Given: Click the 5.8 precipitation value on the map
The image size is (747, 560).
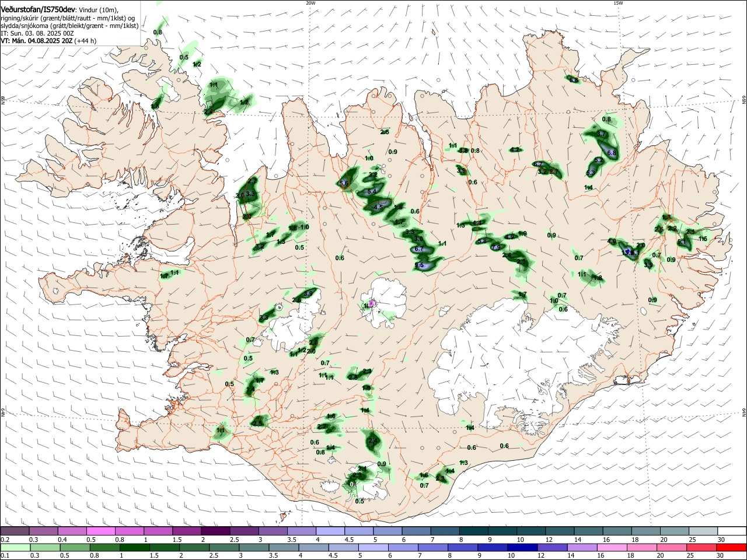Looking at the screenshot, I should [x=481, y=241].
